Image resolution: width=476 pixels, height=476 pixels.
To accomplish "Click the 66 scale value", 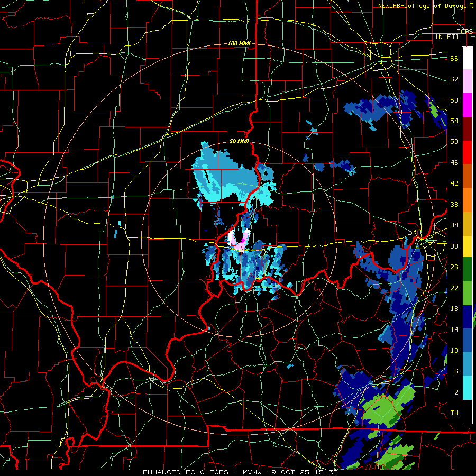I will (x=454, y=58).
